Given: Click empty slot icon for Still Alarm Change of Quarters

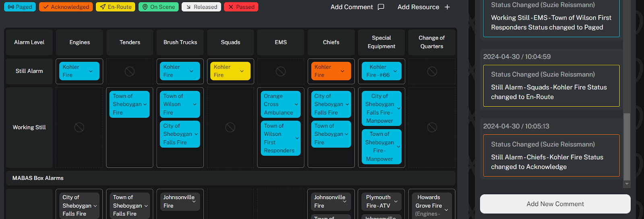Looking at the screenshot, I should point(432,71).
